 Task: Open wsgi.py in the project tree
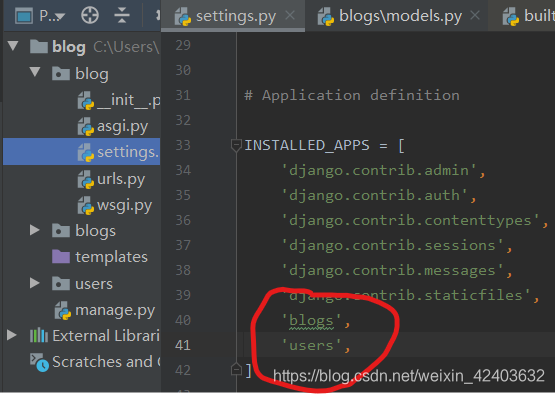tap(115, 206)
